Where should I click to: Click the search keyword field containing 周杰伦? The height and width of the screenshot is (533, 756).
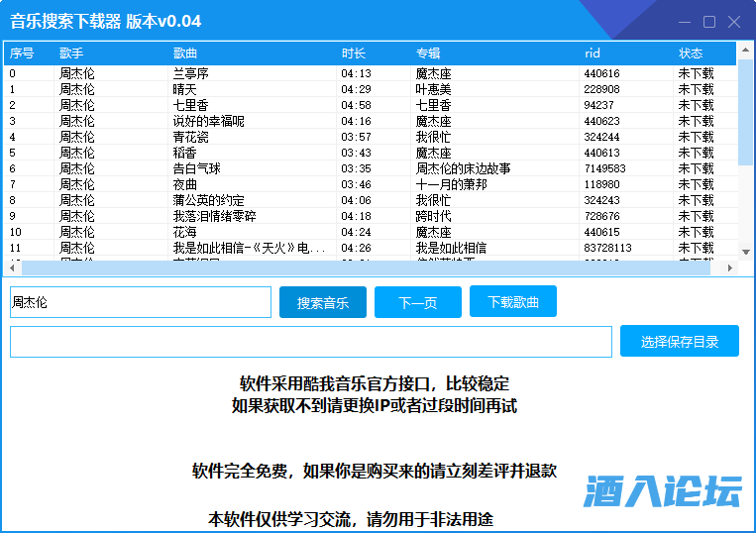point(140,302)
